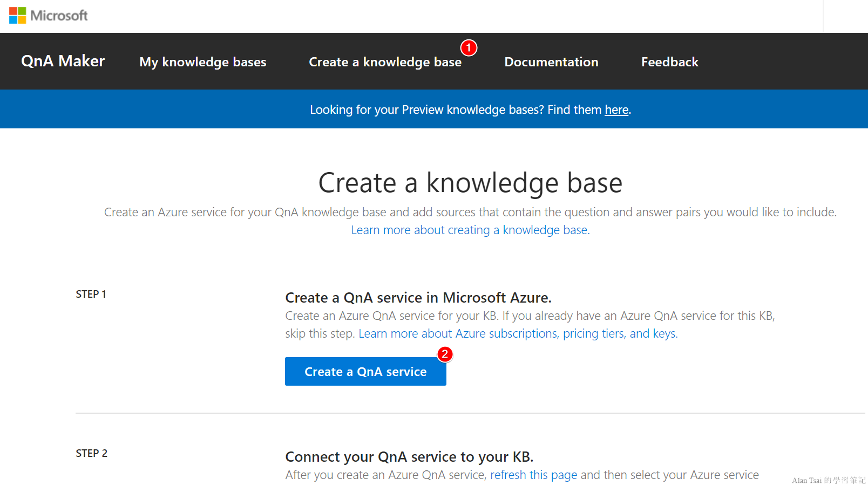Viewport: 868px width, 486px height.
Task: Click the Microsoft logo
Action: [48, 16]
